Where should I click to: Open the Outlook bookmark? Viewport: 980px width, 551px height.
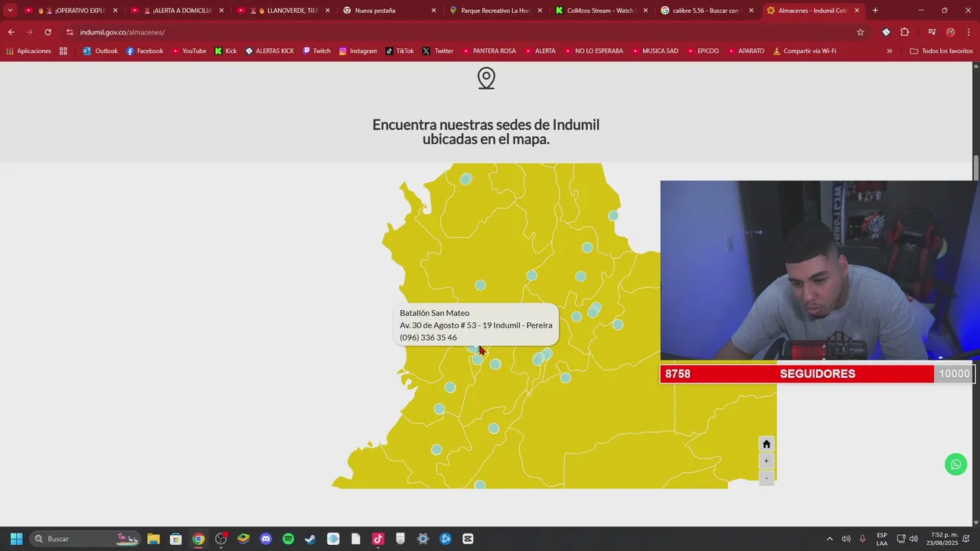[100, 51]
